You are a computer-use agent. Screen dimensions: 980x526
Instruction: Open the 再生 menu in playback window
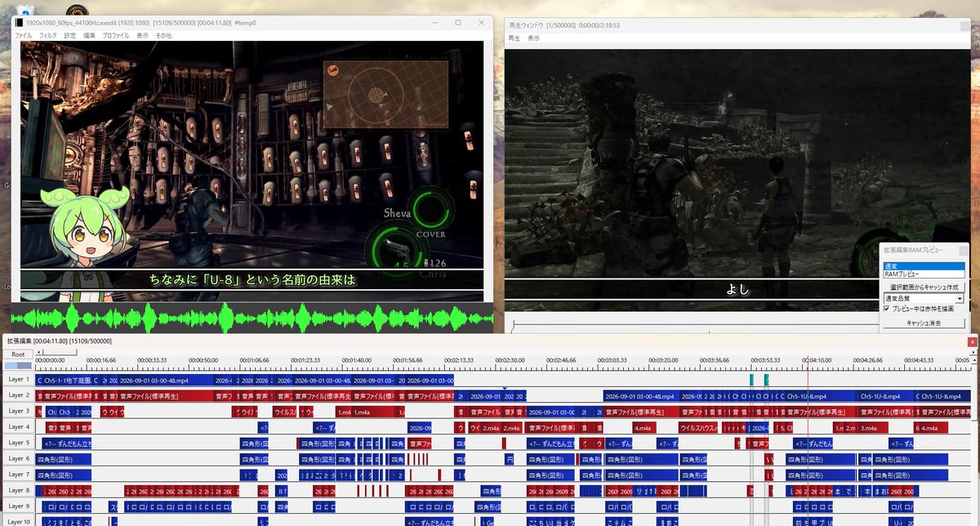514,38
